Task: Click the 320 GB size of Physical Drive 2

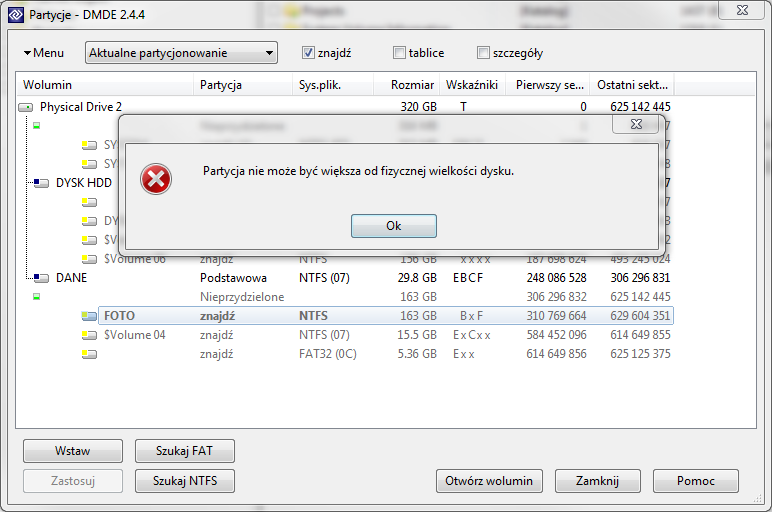Action: [418, 107]
